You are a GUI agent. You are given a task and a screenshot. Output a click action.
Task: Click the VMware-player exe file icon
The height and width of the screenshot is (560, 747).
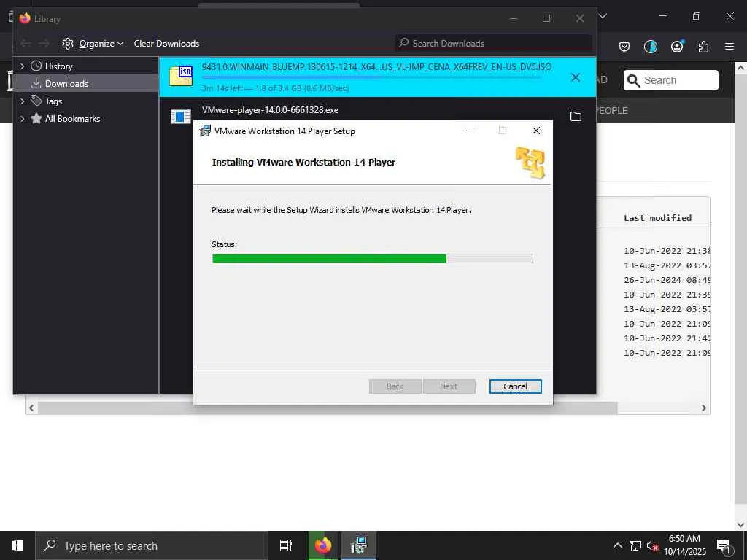181,116
